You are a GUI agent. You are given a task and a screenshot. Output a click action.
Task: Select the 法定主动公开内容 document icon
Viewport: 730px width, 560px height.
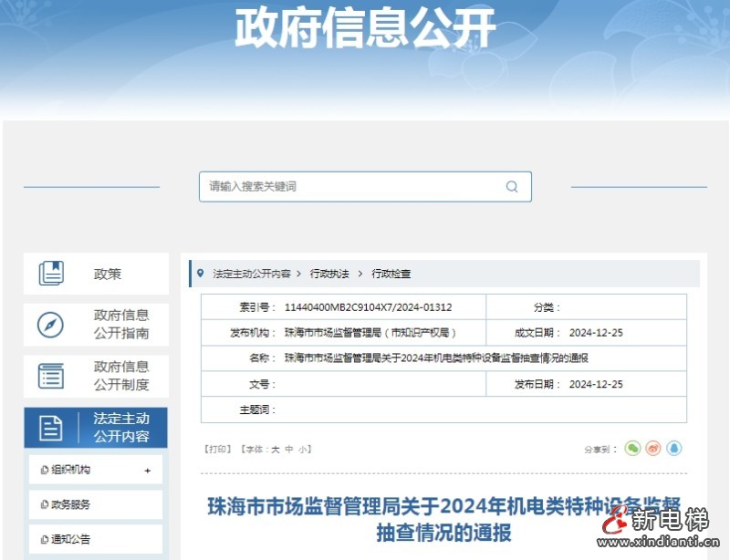point(51,426)
